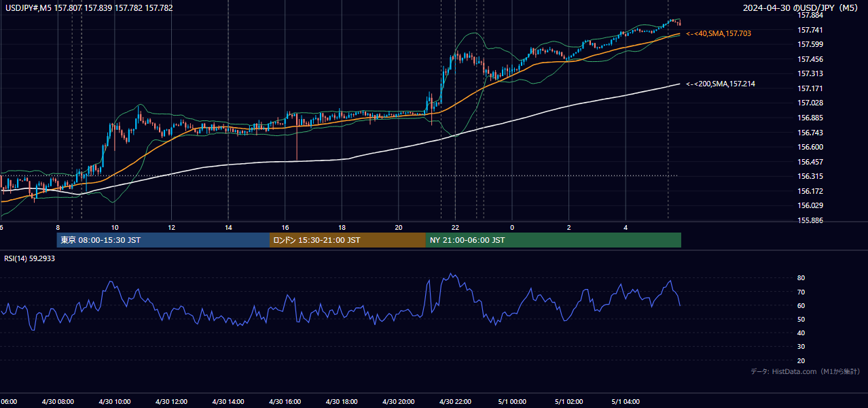
Task: Click the 4/30 16:00 date label
Action: (x=285, y=402)
